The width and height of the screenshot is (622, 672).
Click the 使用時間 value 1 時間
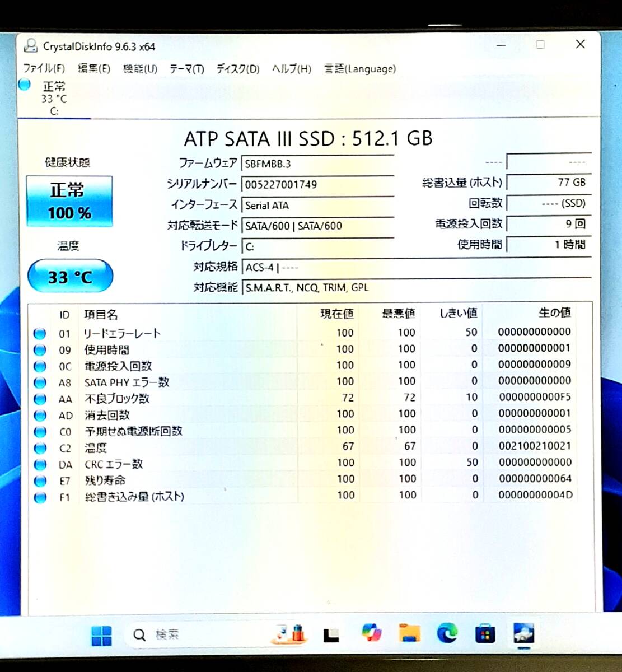coord(549,244)
